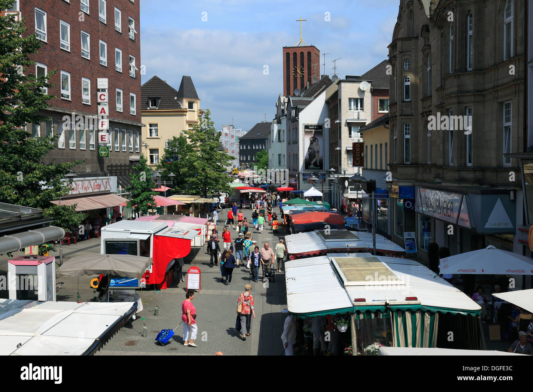
Task: Click the vertical red CAFE sign
Action: (x=103, y=119)
